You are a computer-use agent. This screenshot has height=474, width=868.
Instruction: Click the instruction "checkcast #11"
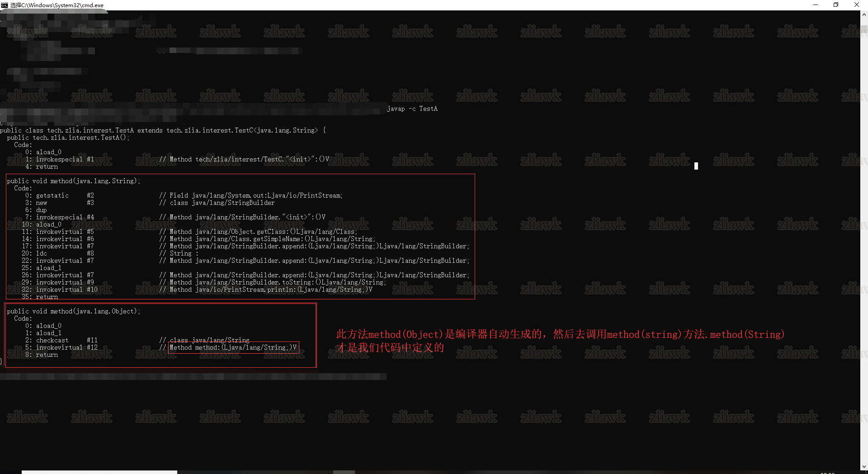67,341
